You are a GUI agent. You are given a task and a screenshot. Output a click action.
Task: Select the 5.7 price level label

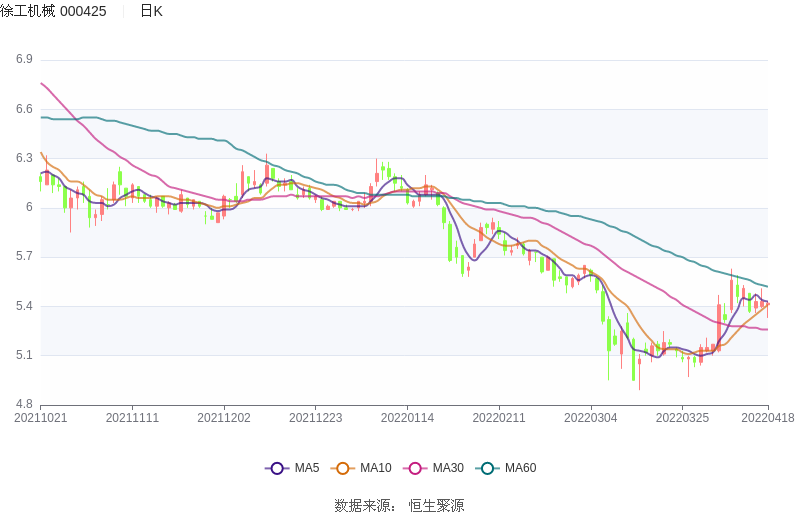(x=24, y=257)
